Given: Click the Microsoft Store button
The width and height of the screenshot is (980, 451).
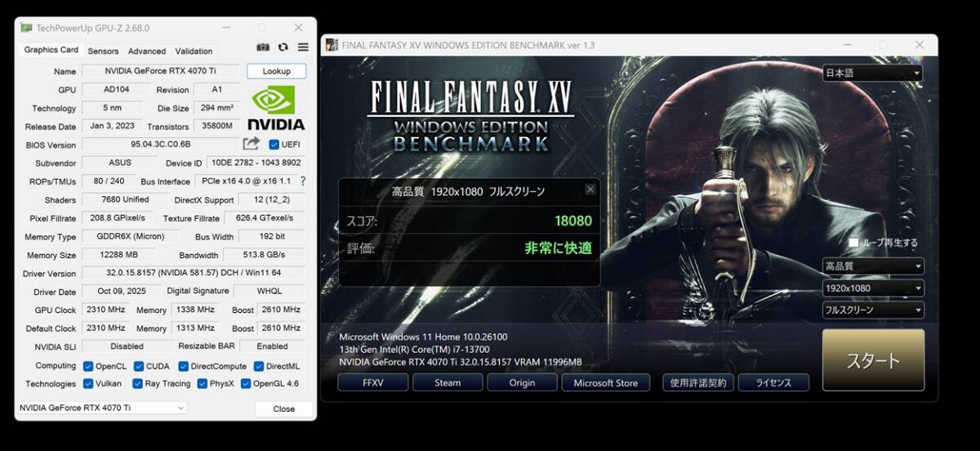Looking at the screenshot, I should tap(606, 382).
